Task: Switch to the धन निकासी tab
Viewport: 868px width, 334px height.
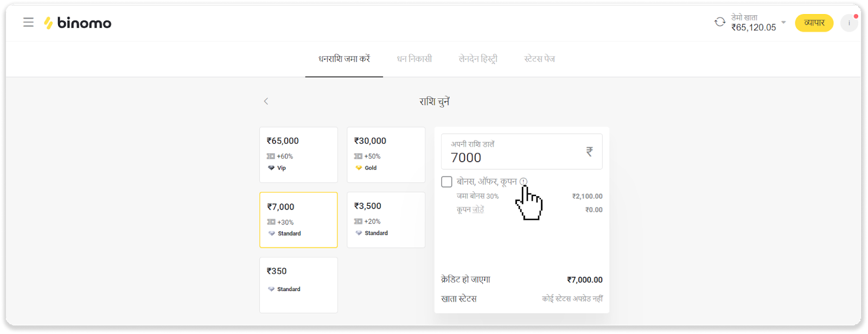Action: click(x=414, y=59)
